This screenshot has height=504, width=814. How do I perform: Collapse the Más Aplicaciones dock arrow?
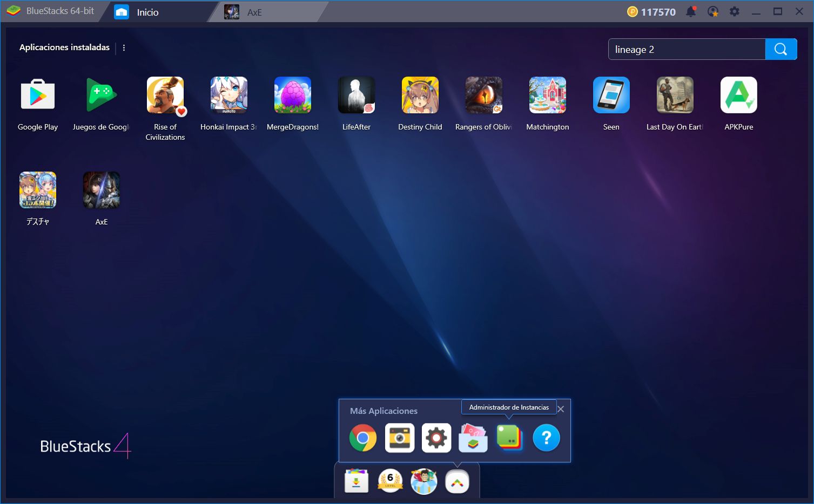pos(458,481)
